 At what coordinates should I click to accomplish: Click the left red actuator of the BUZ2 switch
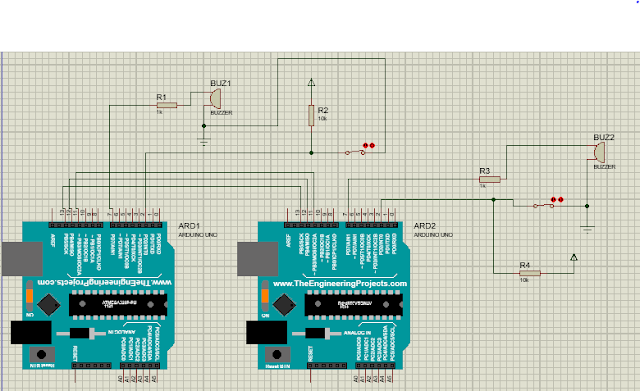click(x=553, y=200)
